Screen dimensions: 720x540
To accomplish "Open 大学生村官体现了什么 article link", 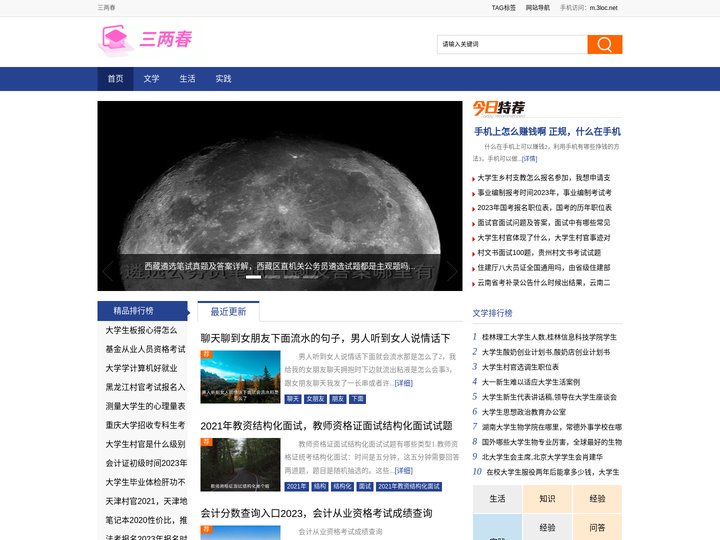I will [544, 237].
